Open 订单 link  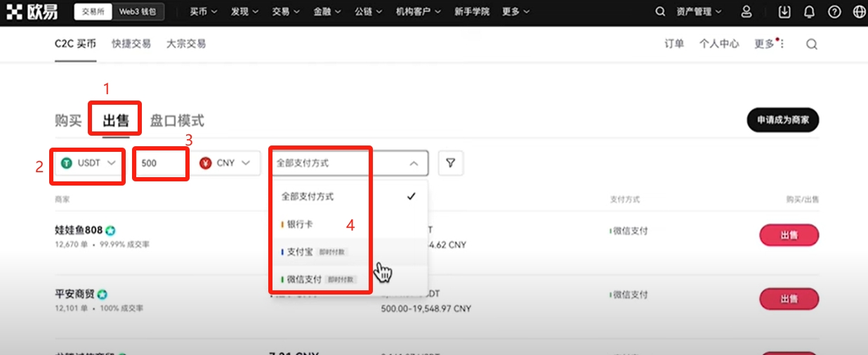(674, 44)
